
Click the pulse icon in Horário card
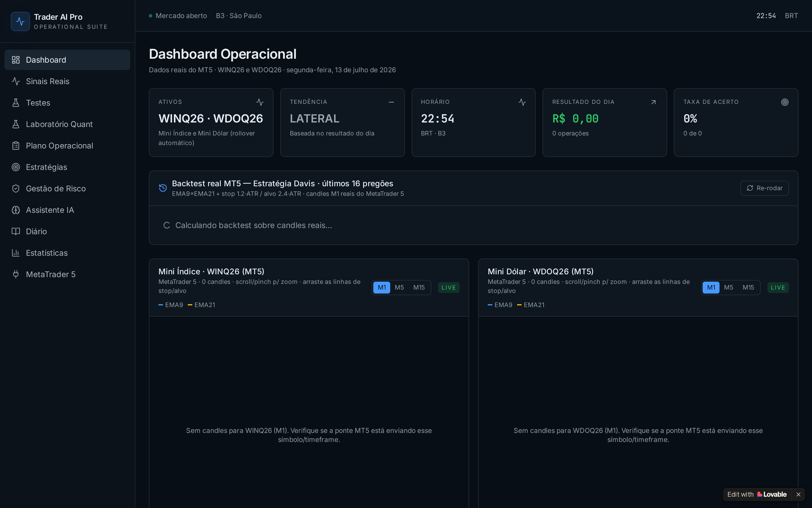pos(522,102)
